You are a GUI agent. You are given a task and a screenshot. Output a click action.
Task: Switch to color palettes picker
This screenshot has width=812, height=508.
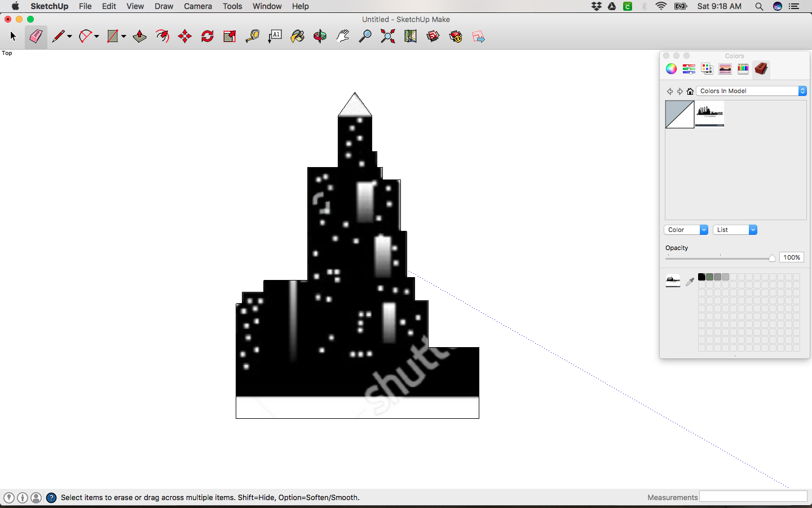tap(707, 69)
